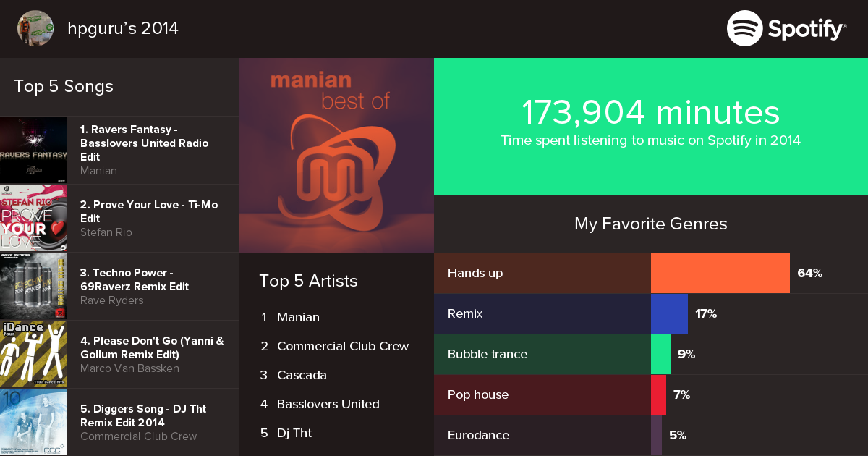Select the Pop house genre label
The image size is (868, 456).
(478, 395)
